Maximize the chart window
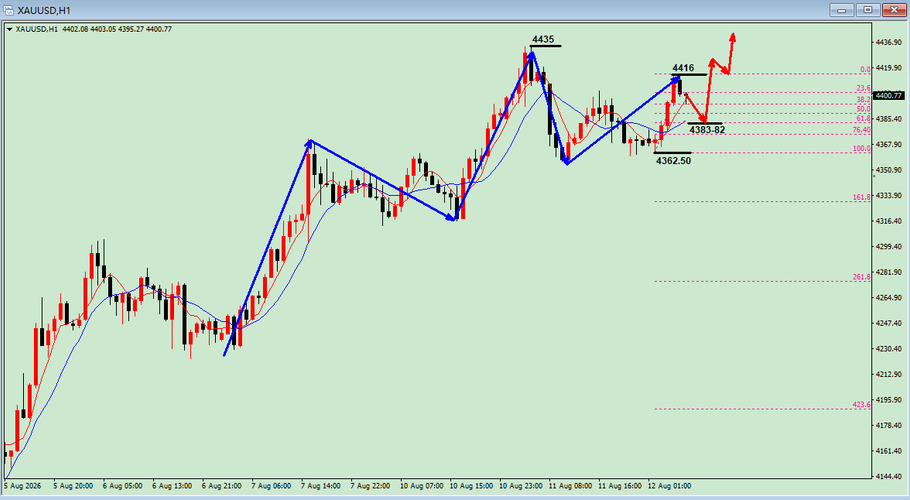The image size is (910, 500). coord(868,10)
